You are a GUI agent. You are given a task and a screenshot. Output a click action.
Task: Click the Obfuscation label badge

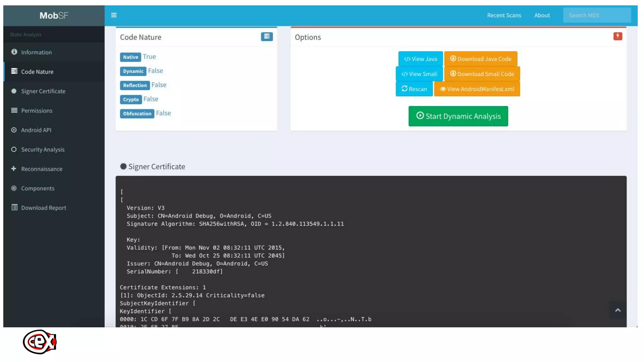tap(137, 113)
